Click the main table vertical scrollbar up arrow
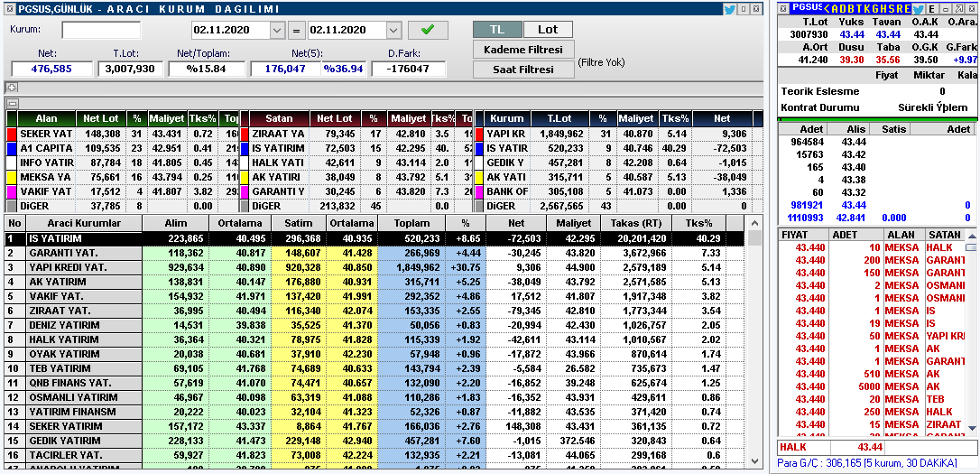 pos(755,222)
